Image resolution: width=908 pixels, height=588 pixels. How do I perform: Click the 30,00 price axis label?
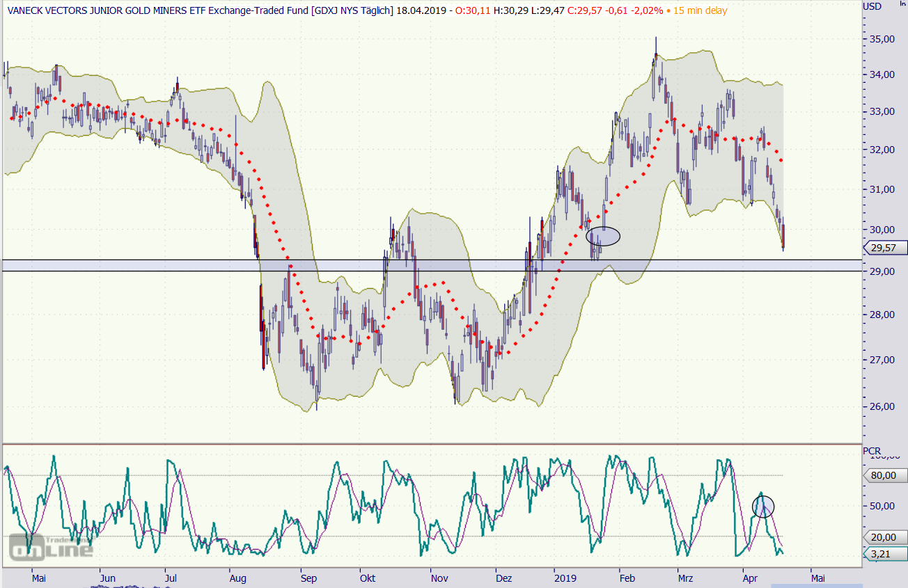tap(881, 230)
